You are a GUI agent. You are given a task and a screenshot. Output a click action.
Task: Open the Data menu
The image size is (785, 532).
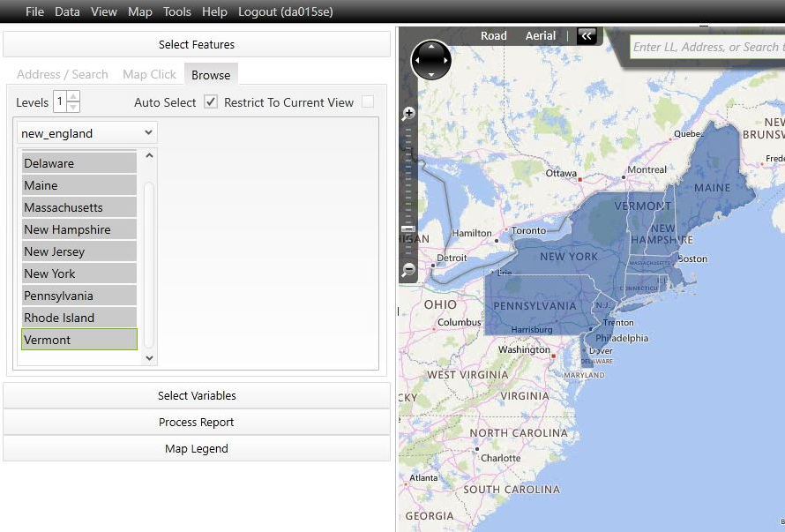click(x=67, y=12)
